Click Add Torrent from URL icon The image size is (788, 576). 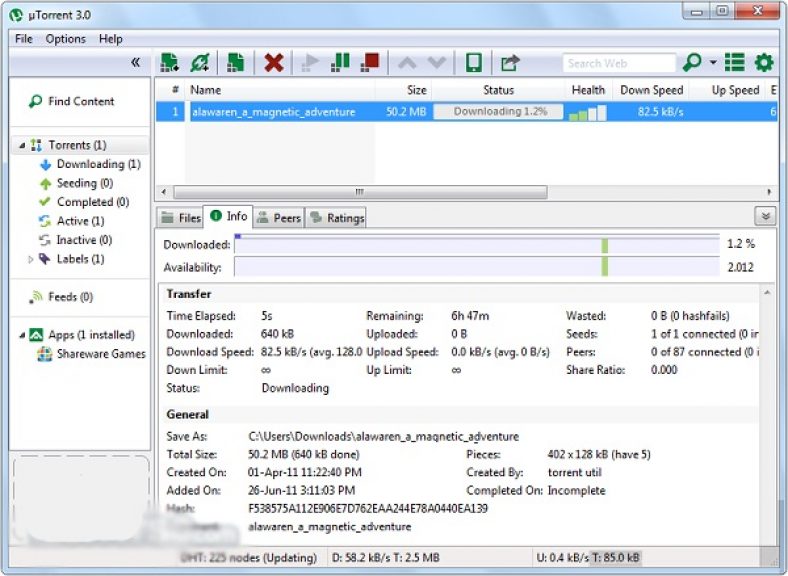200,63
